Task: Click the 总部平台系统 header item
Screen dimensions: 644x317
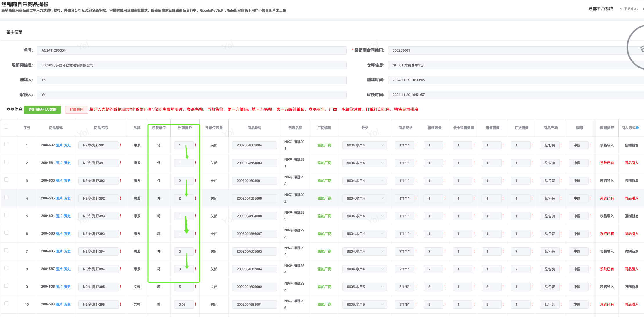Action: [x=600, y=9]
